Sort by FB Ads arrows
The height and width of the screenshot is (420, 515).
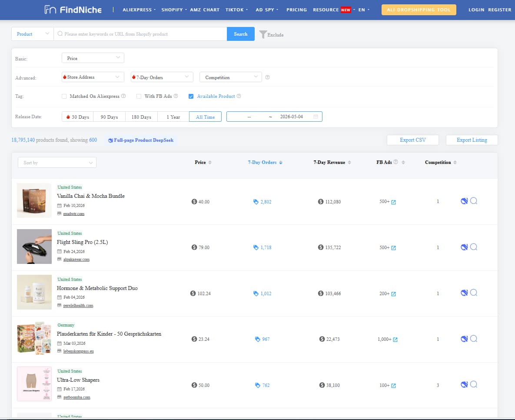[403, 162]
